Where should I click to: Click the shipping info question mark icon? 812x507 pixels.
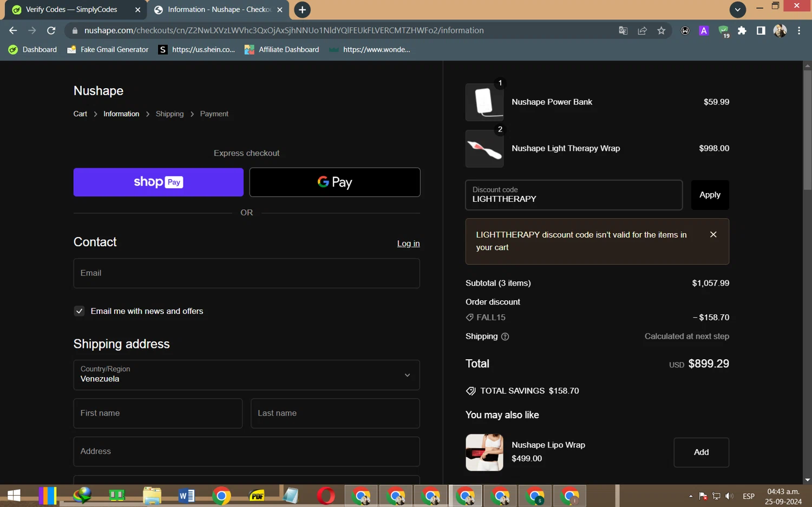[505, 337]
